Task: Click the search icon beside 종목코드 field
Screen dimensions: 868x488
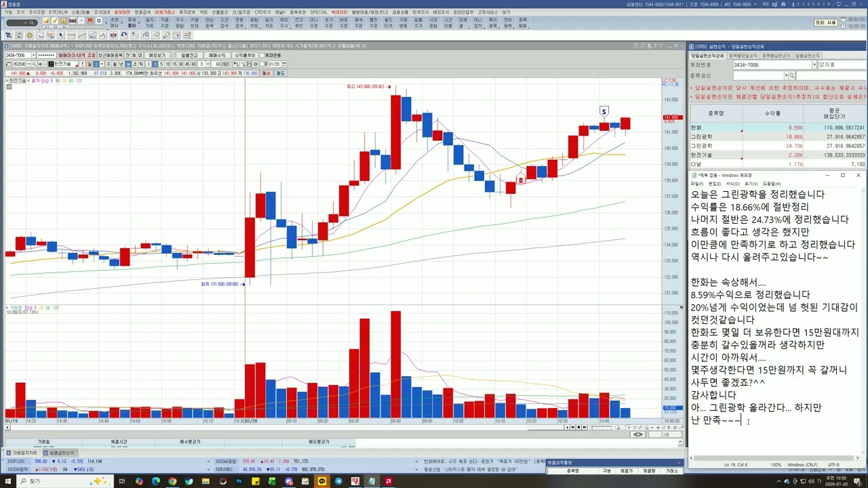Action: click(x=792, y=75)
